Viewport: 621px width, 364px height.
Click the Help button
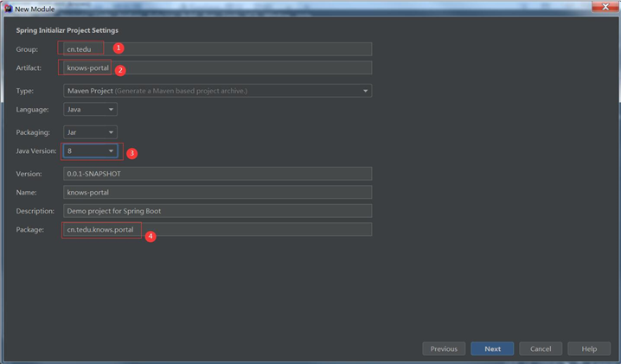(x=589, y=348)
